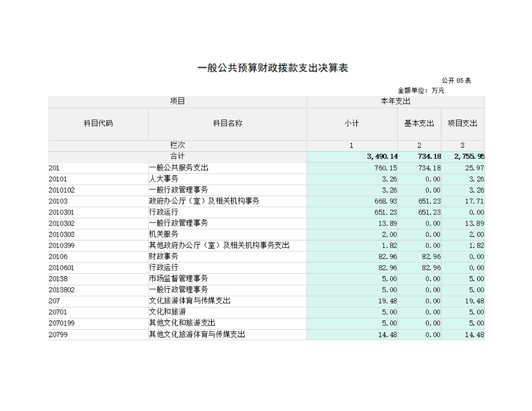Viewport: 532px width, 411px height.
Task: Click total value 3,490.14
Action: [382, 156]
